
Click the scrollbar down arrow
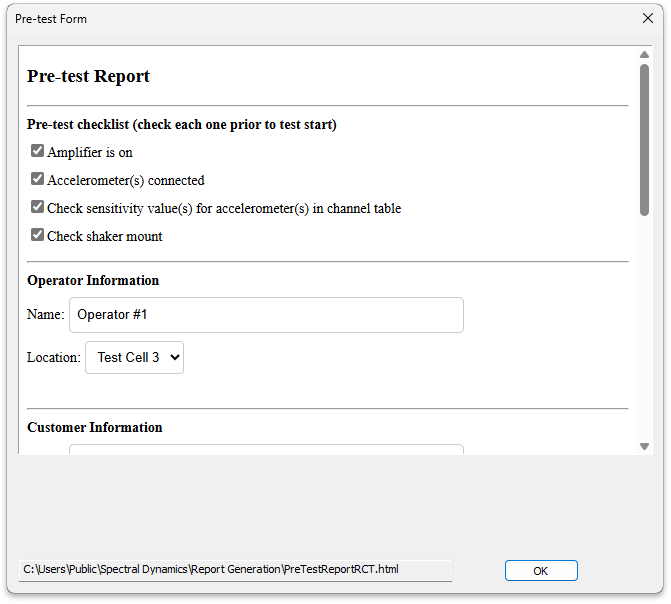[644, 446]
